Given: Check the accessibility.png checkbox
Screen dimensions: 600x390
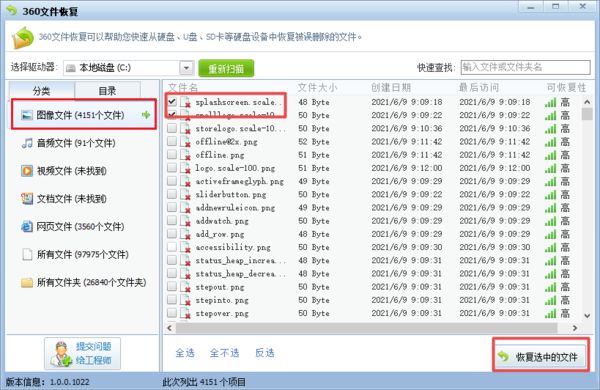Looking at the screenshot, I should pyautogui.click(x=172, y=246).
